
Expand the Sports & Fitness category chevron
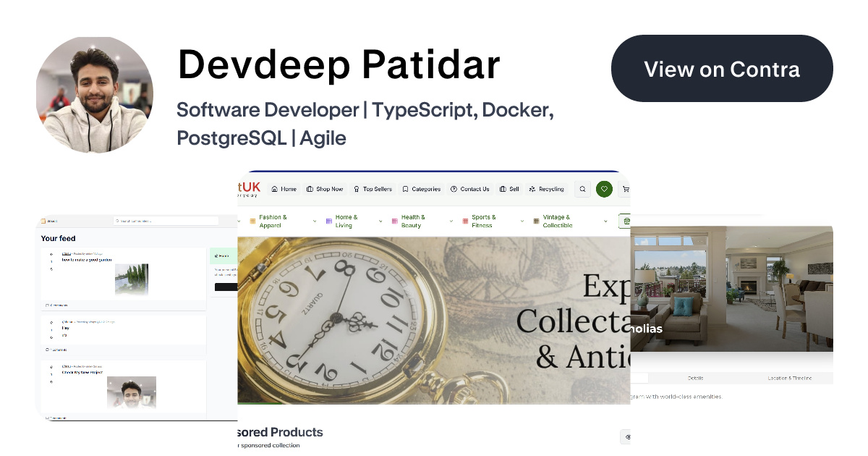point(522,221)
